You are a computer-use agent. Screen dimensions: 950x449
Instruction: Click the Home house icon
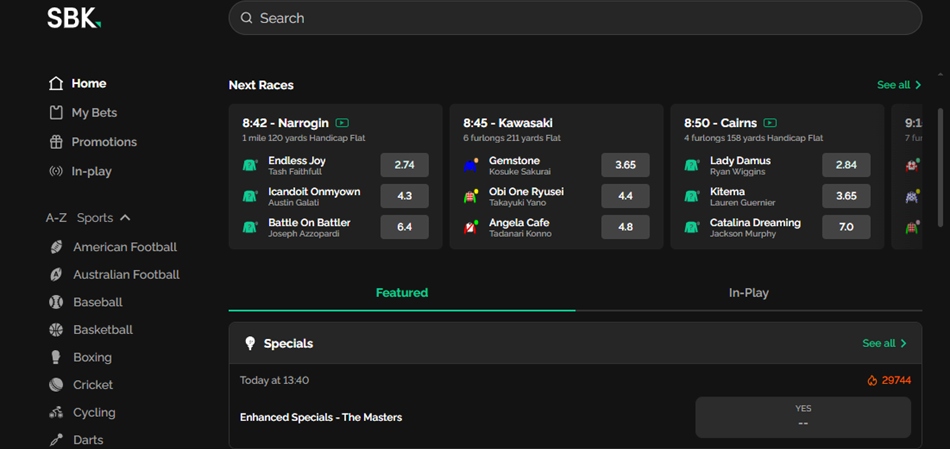56,84
